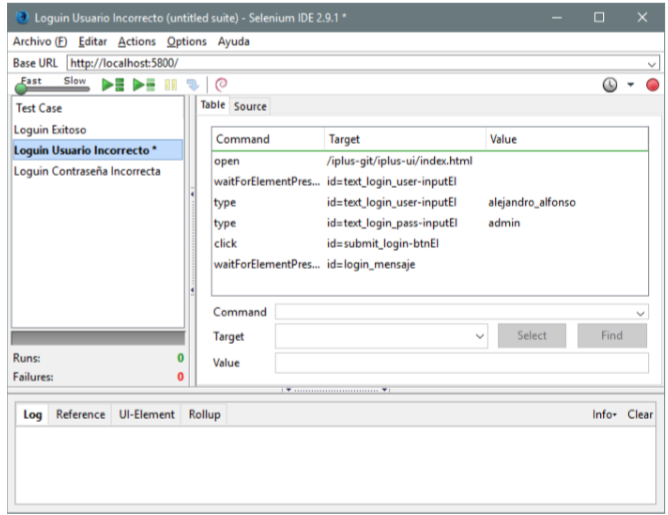Screen dimensions: 668x515
Task: Open the Info log level dropdown
Action: tap(604, 414)
